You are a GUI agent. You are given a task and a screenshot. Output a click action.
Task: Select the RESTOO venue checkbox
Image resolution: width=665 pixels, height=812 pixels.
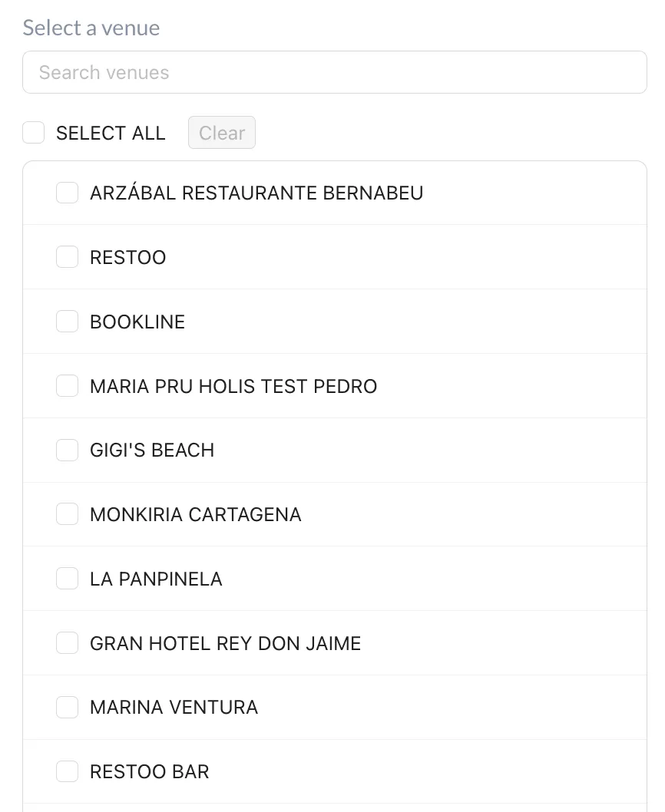(67, 257)
